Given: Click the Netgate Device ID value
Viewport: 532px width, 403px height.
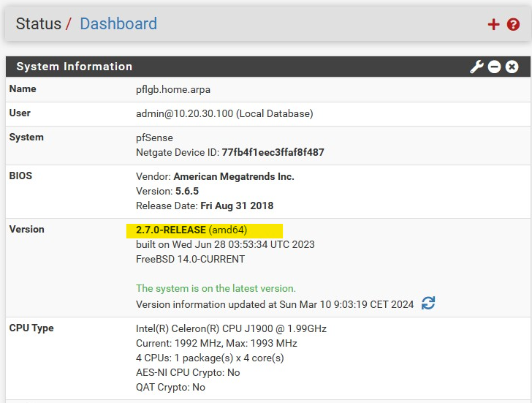Looking at the screenshot, I should pyautogui.click(x=273, y=152).
